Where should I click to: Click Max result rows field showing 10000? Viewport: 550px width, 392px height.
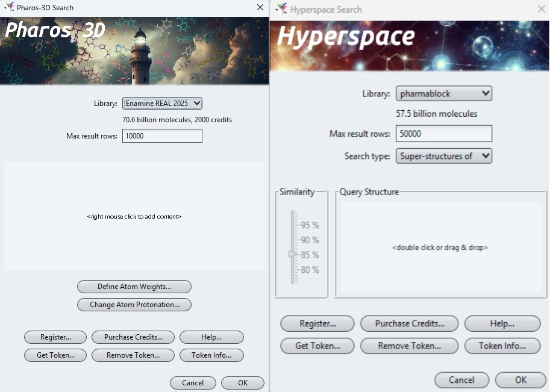click(162, 135)
